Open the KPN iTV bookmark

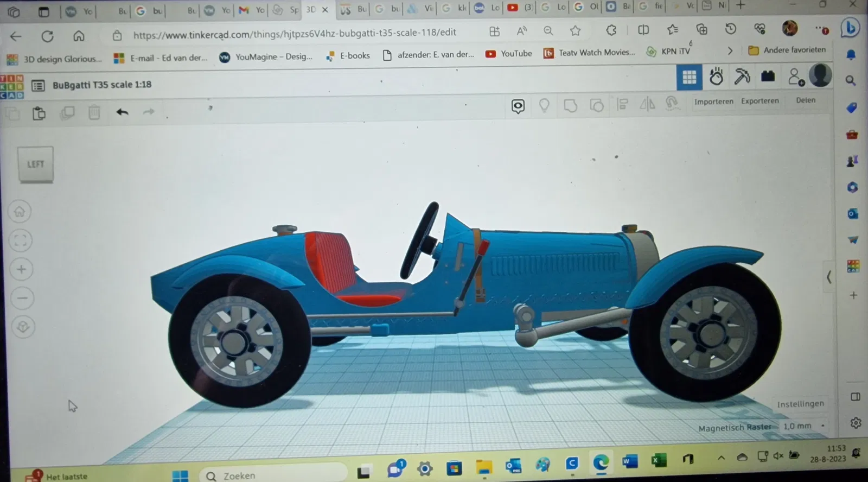tap(668, 52)
